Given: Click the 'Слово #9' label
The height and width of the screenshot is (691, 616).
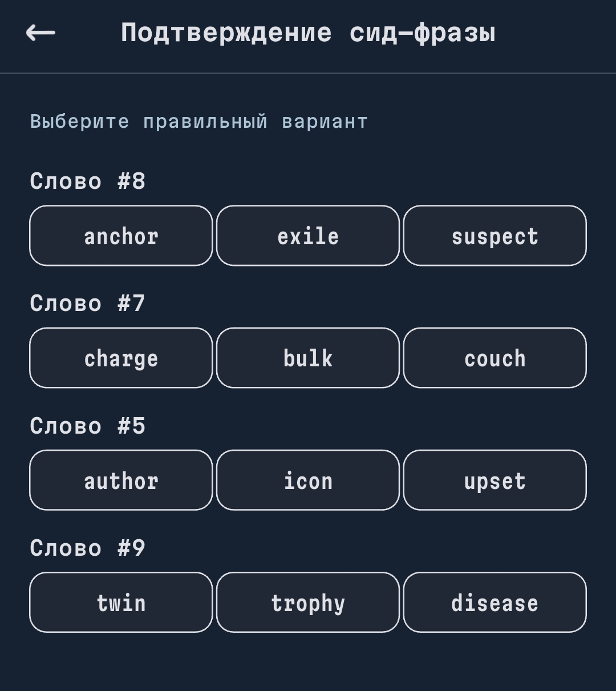Looking at the screenshot, I should [88, 548].
